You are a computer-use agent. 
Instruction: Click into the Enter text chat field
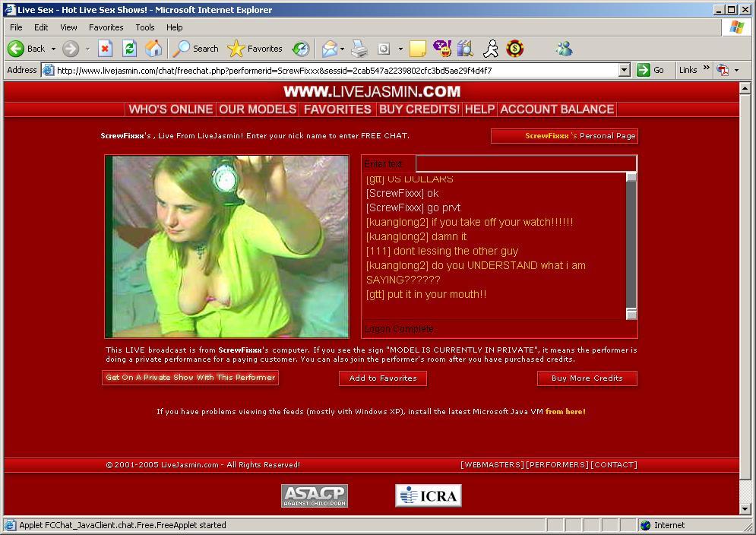[x=526, y=164]
